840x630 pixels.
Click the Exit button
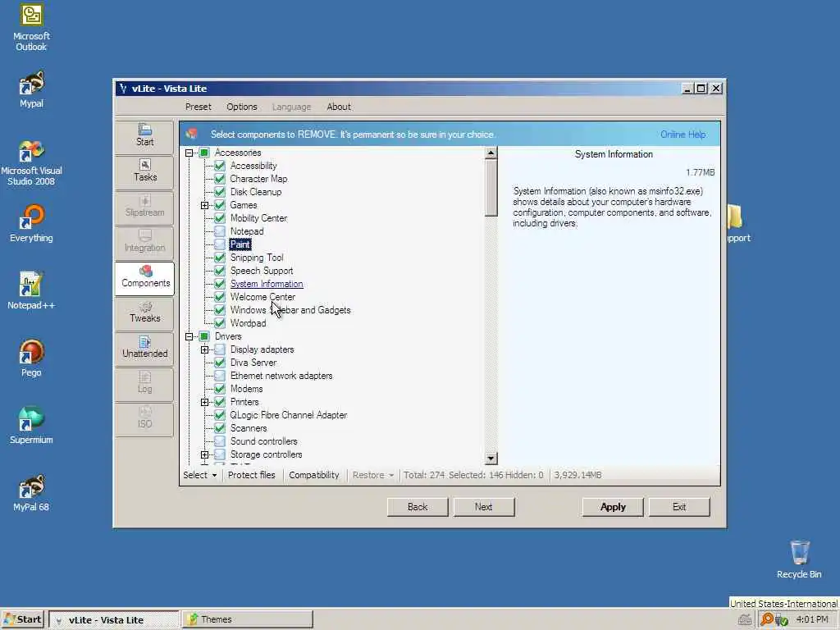(679, 507)
